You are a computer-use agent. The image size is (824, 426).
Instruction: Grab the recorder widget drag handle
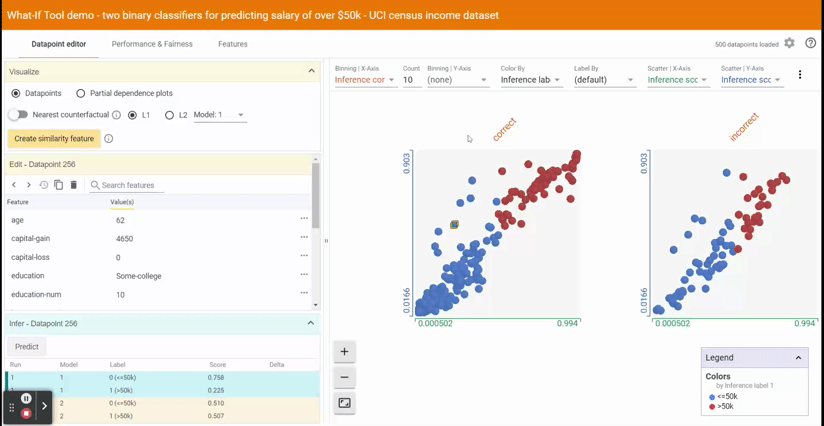click(x=12, y=407)
